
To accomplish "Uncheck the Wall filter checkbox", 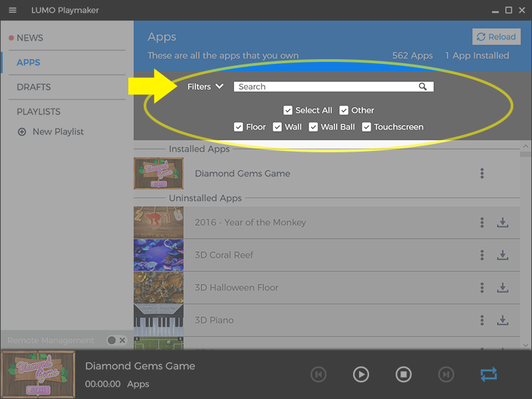I will point(277,127).
